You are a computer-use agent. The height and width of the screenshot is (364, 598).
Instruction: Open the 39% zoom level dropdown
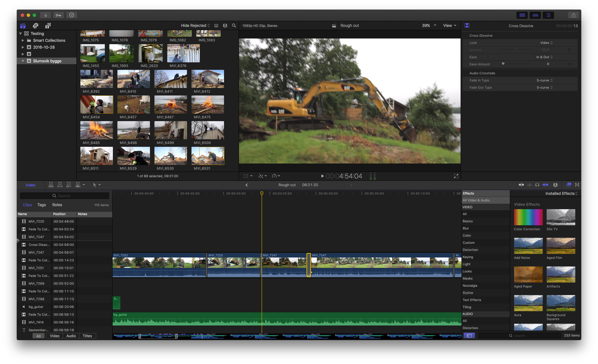coord(429,26)
